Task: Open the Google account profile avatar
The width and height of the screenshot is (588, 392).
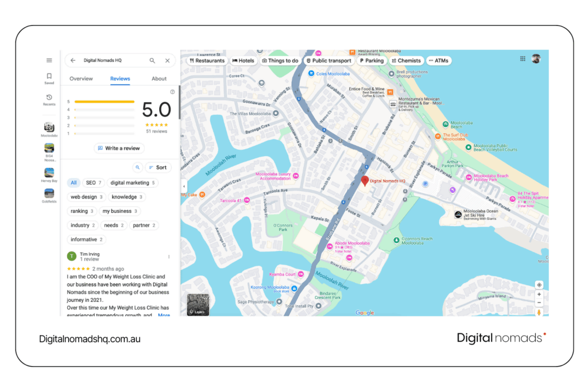Action: click(536, 59)
